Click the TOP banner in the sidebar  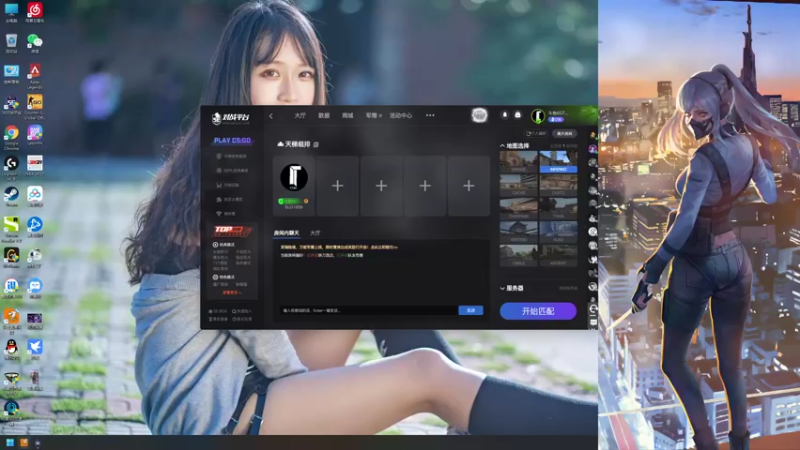[x=233, y=231]
